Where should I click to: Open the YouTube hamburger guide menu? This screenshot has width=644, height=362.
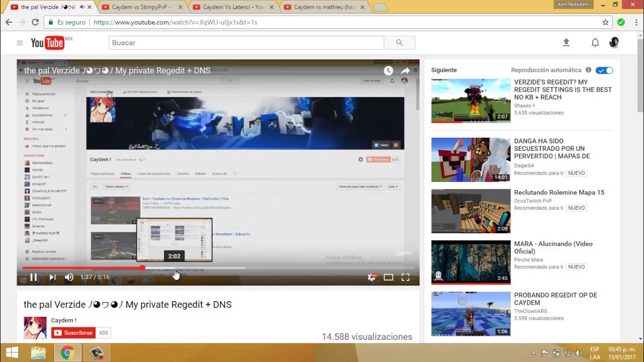[x=20, y=43]
